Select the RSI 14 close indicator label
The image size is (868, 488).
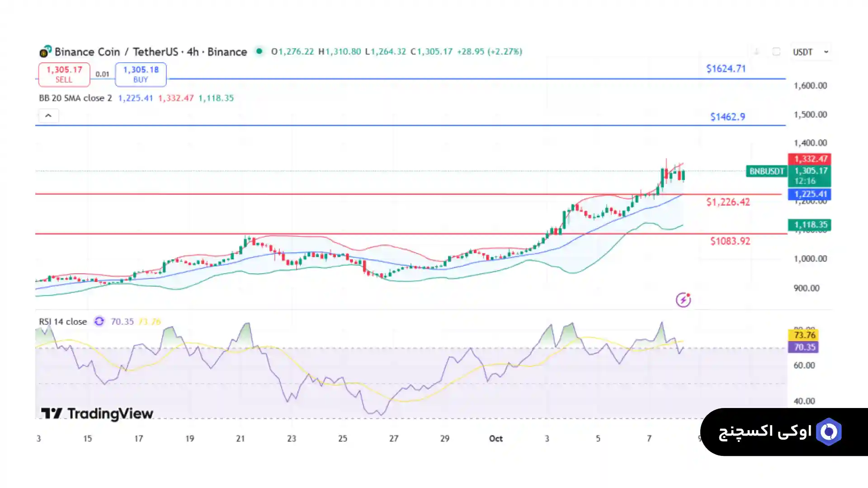point(63,322)
